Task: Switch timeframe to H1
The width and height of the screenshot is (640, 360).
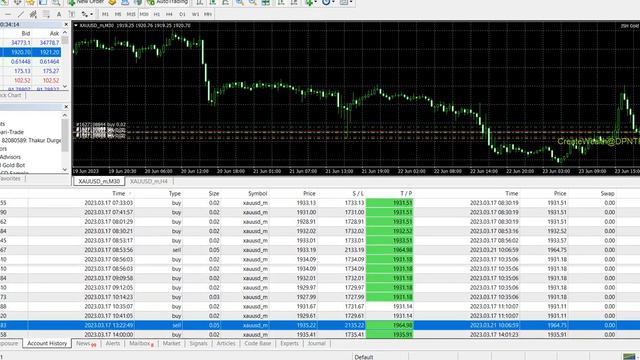Action: pyautogui.click(x=157, y=14)
